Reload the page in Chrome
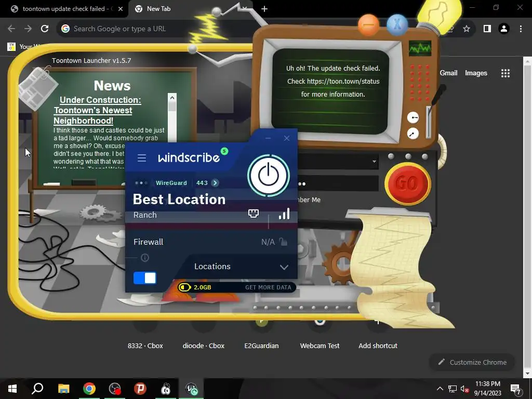The image size is (532, 399). pos(45,29)
